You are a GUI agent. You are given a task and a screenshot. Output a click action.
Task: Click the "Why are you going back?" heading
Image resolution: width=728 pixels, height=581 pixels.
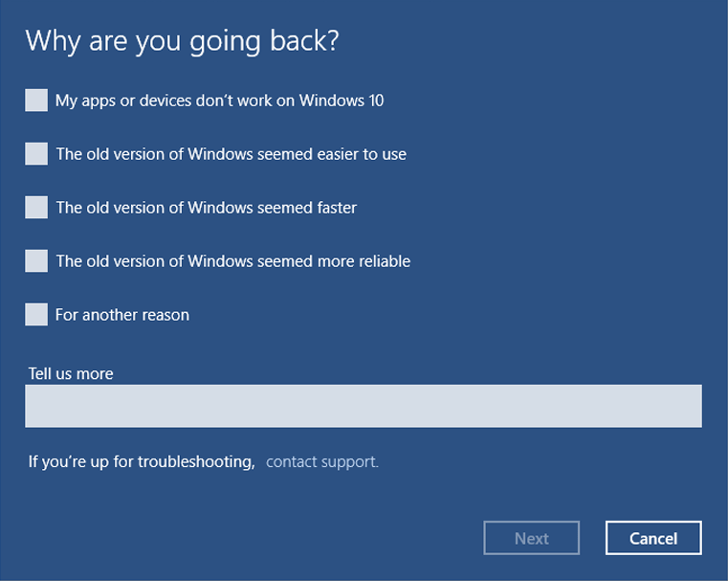pyautogui.click(x=182, y=41)
